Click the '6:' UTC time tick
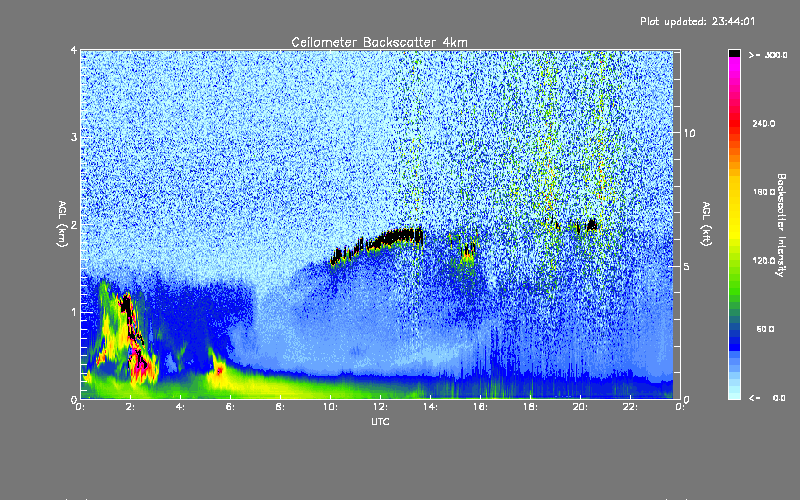800x500 pixels. pos(231,407)
